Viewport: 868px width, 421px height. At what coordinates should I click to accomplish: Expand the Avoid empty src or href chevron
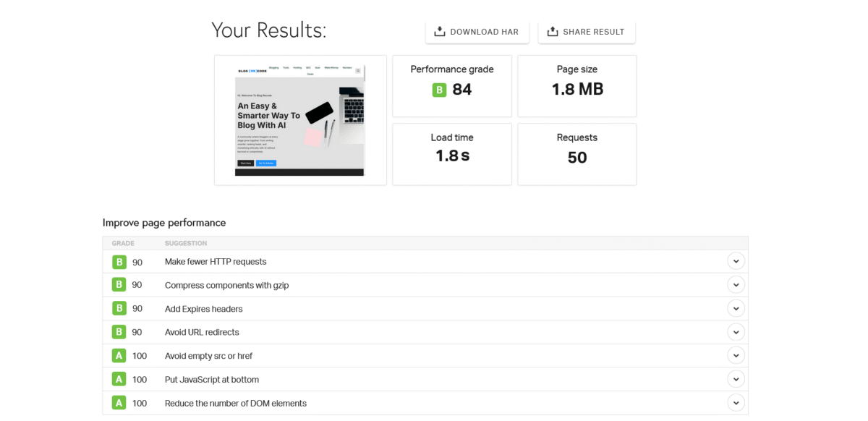pos(736,356)
